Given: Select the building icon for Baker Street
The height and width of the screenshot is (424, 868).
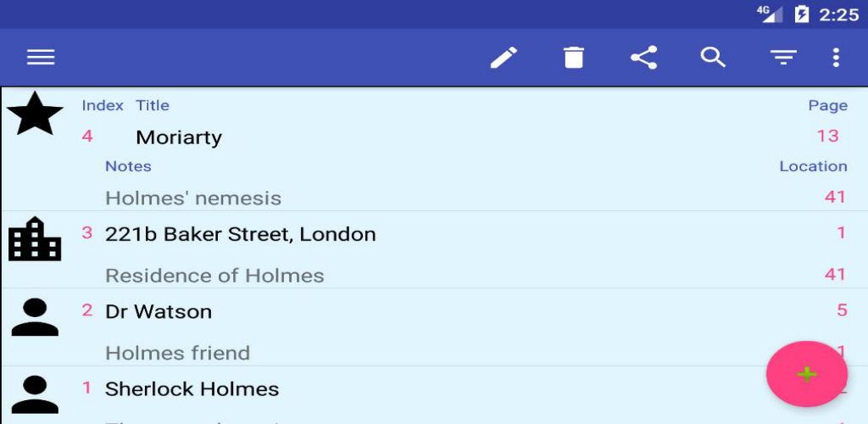Looking at the screenshot, I should 35,239.
